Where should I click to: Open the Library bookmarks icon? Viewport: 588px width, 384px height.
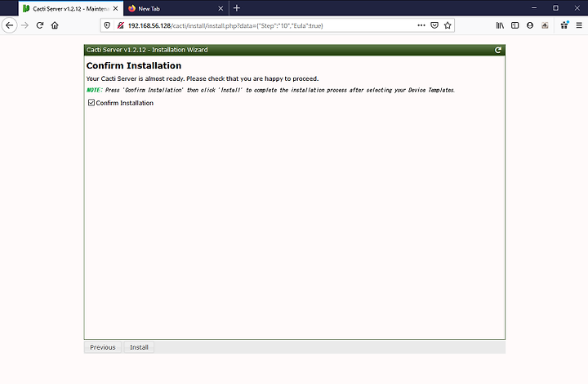[500, 25]
